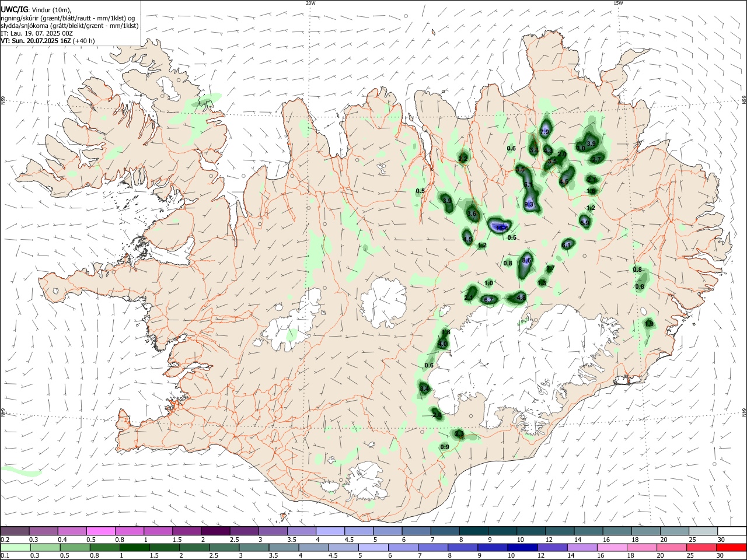The image size is (747, 560).
Task: Select the '4.8' precipitation value
Action: (x=521, y=297)
